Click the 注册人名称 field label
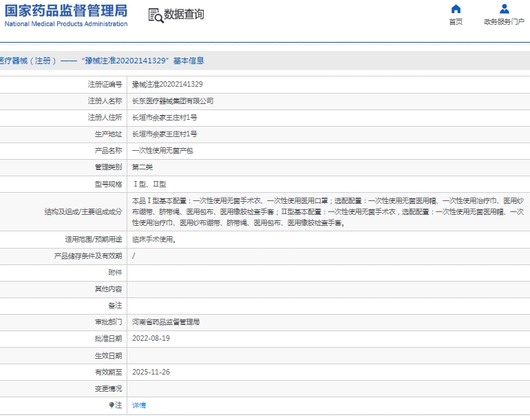 [105, 101]
